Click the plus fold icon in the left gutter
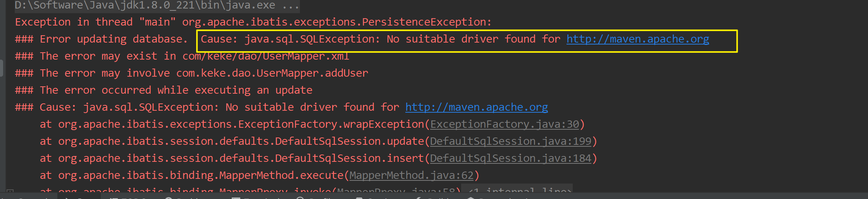The width and height of the screenshot is (868, 199). coord(10,191)
